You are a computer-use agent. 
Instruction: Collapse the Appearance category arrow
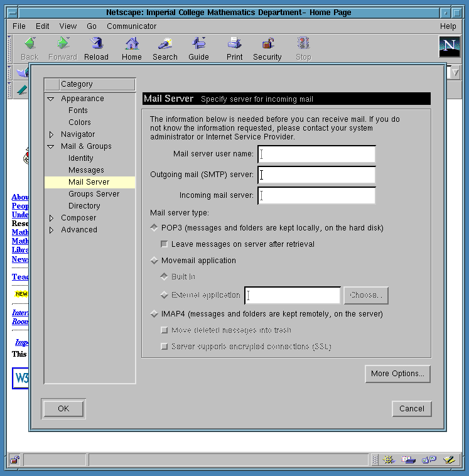tap(51, 99)
